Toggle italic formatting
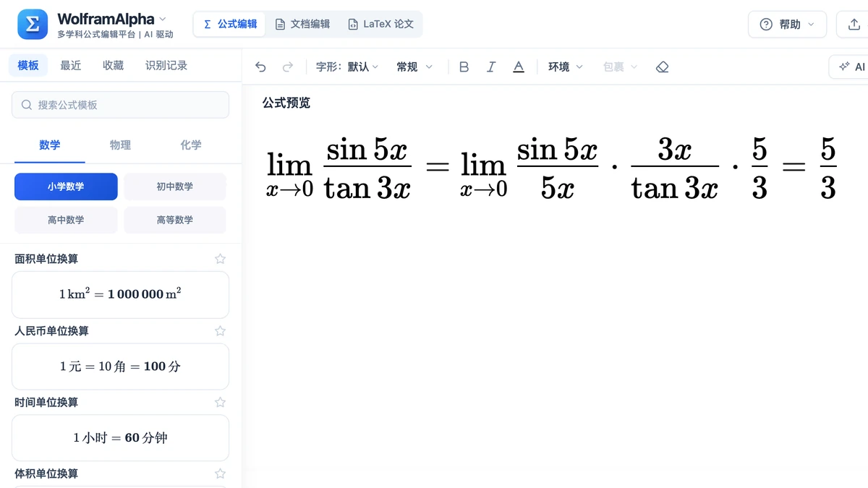This screenshot has width=868, height=488. pos(491,67)
